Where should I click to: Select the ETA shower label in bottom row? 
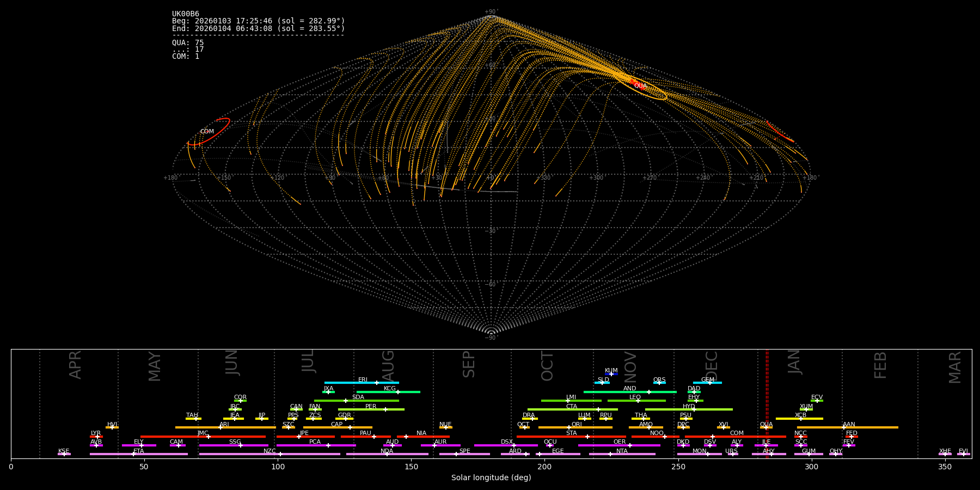(139, 451)
